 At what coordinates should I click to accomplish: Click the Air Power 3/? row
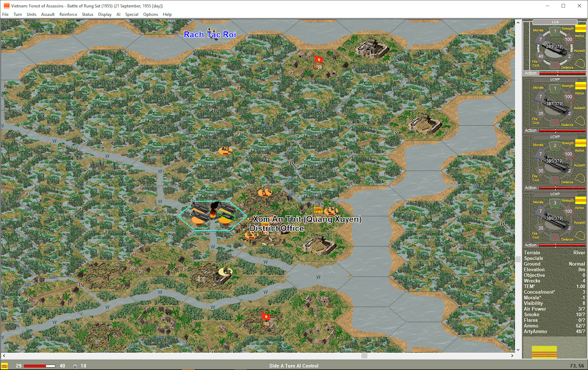(x=555, y=309)
